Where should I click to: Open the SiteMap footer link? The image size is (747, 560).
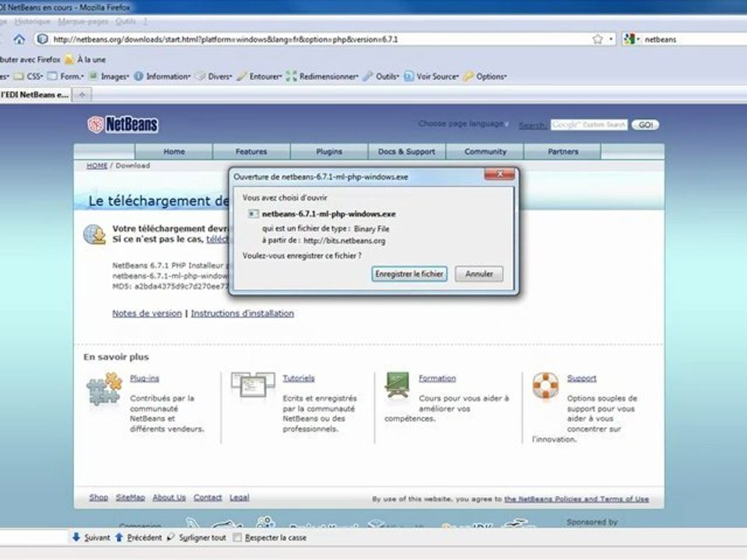pyautogui.click(x=130, y=498)
